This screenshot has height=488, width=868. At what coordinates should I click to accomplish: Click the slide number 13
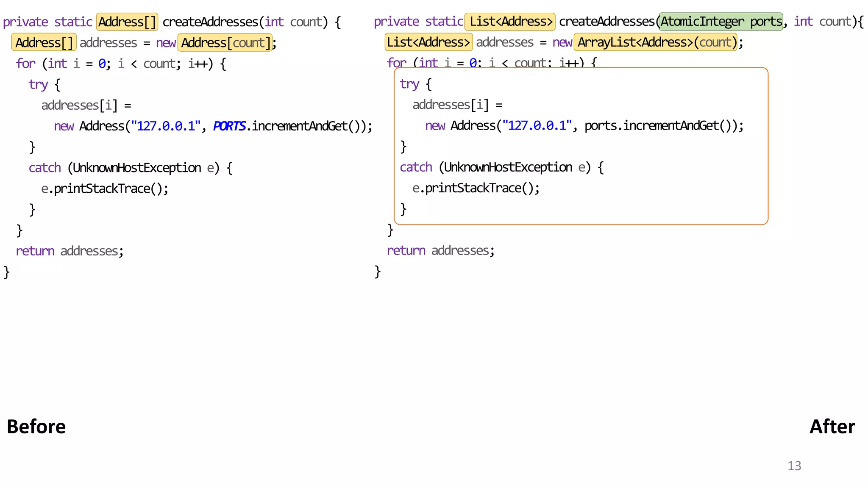pos(794,466)
